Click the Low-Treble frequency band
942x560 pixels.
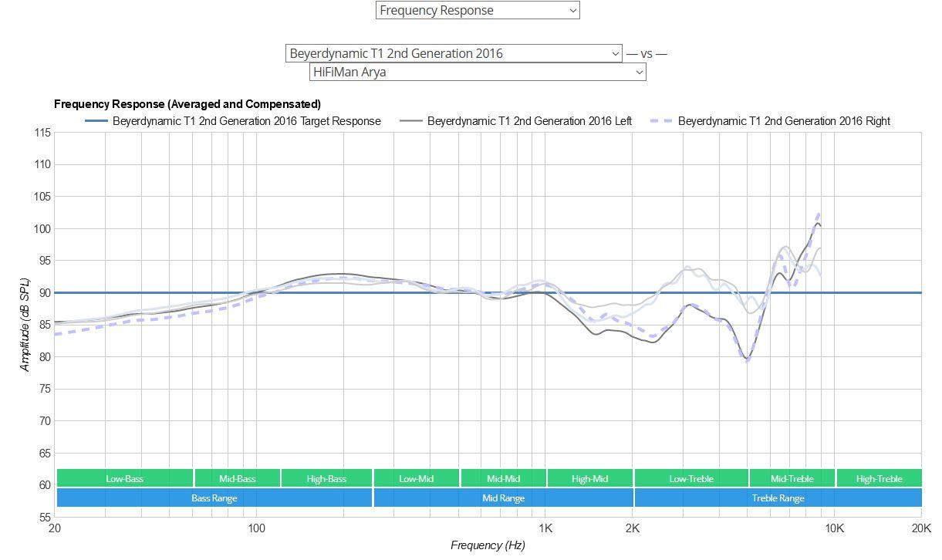click(x=690, y=478)
